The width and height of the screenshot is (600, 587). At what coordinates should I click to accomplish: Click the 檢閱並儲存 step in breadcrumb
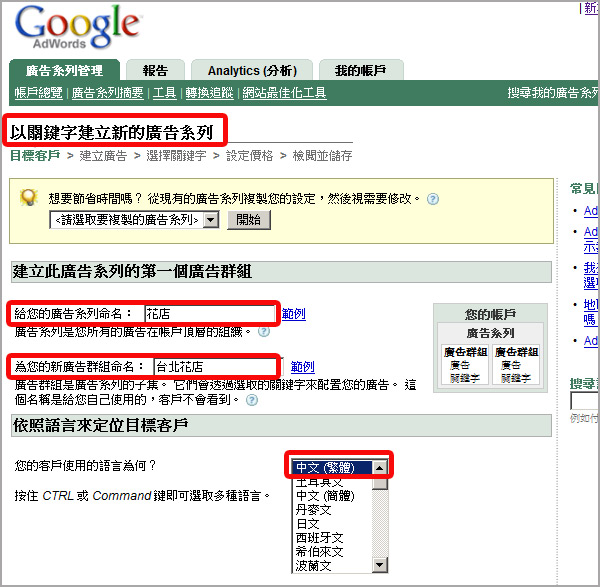click(322, 155)
